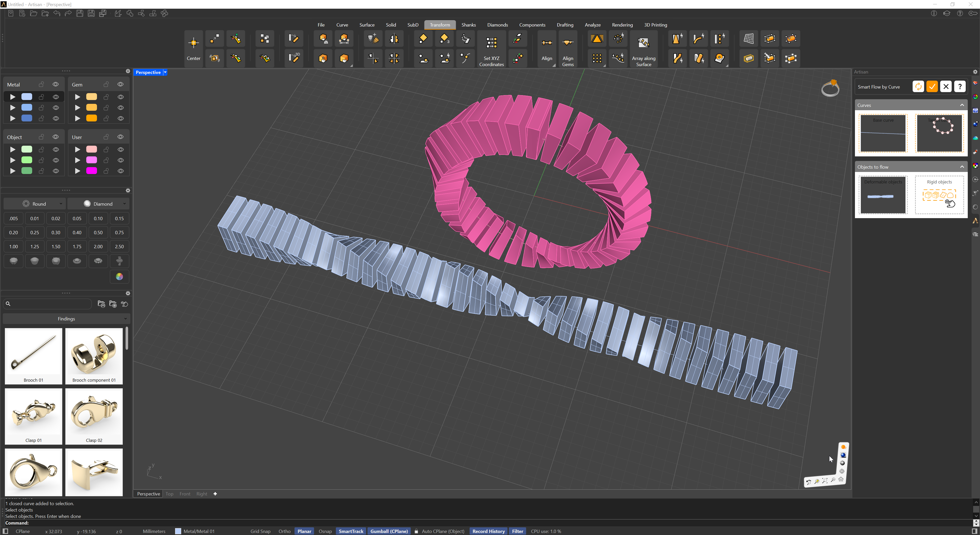Select the Clasp 02 thumbnail
980x535 pixels.
tap(94, 416)
